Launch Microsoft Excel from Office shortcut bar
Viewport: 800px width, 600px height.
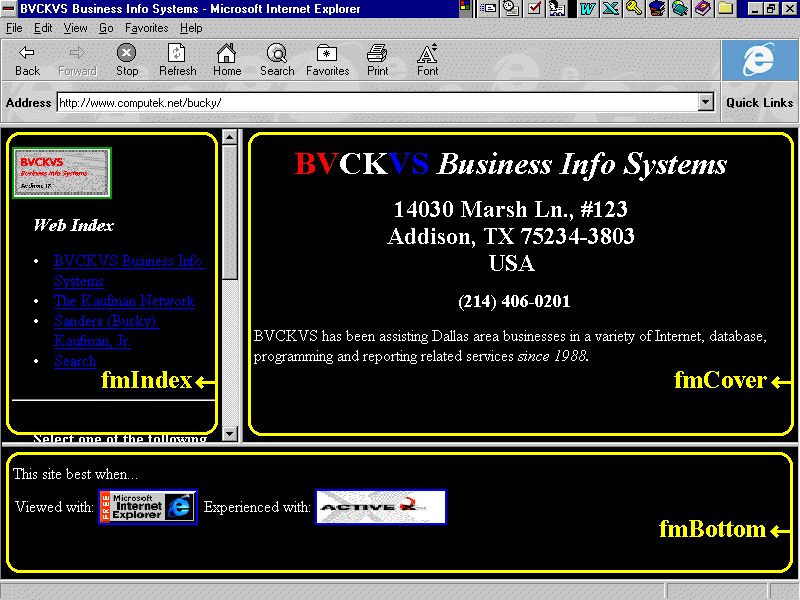click(x=610, y=9)
